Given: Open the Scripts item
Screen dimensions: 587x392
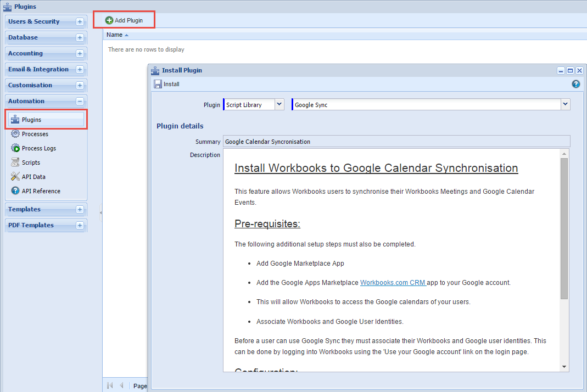Looking at the screenshot, I should pos(31,163).
